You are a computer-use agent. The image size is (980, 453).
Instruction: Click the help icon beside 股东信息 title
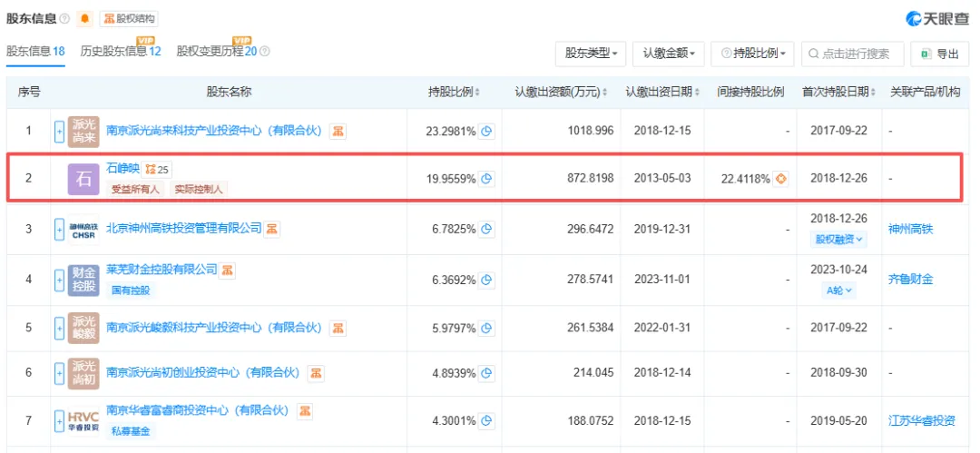click(64, 19)
